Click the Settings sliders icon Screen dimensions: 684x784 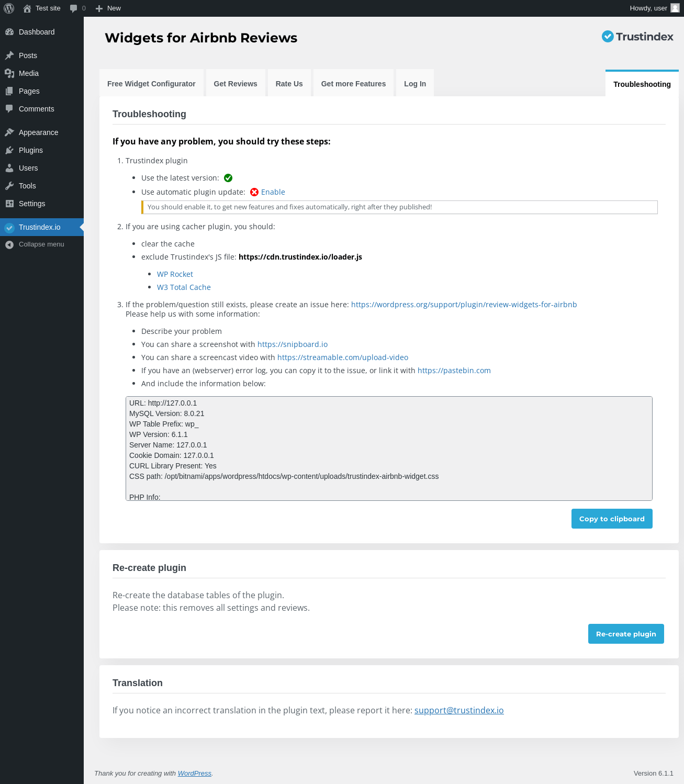pyautogui.click(x=9, y=204)
